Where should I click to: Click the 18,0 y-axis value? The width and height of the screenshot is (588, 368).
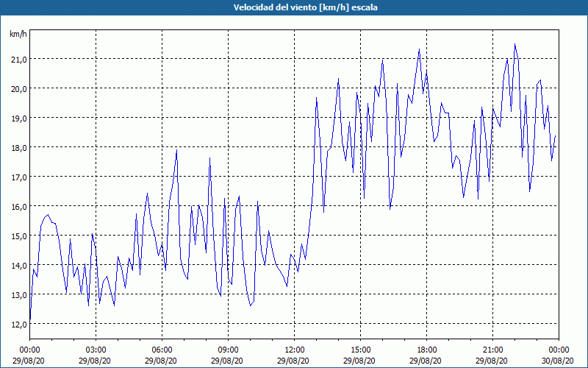coord(18,148)
